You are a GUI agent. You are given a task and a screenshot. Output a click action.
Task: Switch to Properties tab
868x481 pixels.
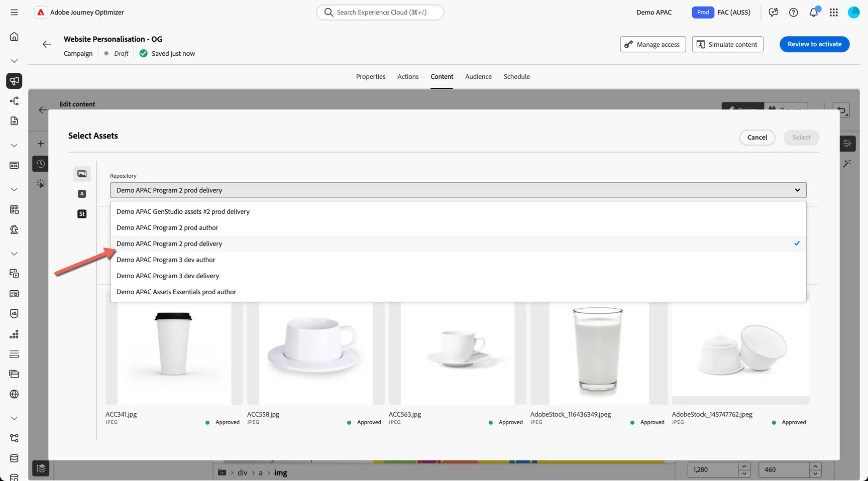(371, 77)
